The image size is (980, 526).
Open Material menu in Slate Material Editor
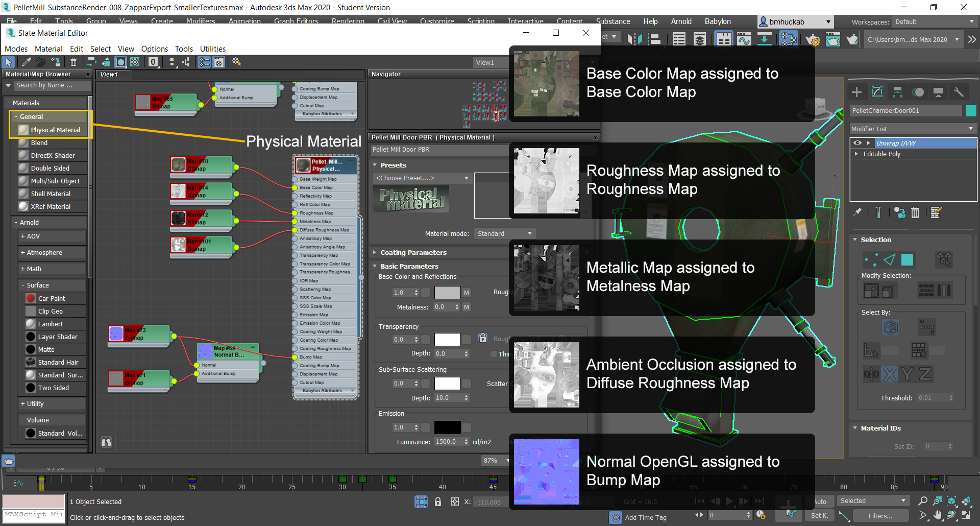click(x=48, y=49)
